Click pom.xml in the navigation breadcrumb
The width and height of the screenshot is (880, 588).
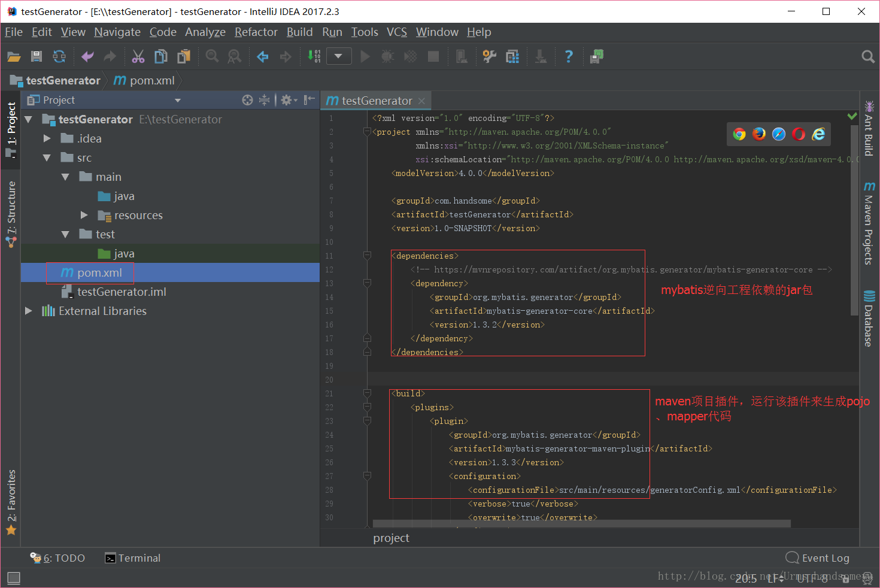coord(145,80)
